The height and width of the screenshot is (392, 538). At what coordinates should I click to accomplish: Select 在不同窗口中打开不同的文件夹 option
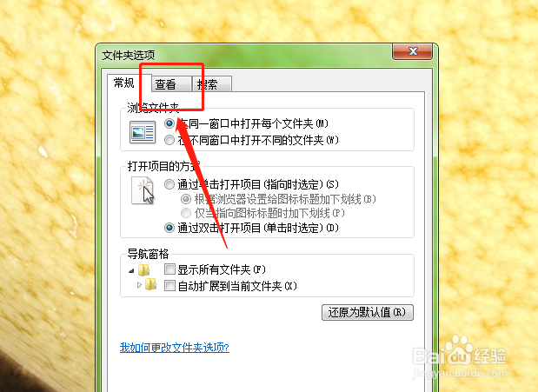click(x=169, y=140)
